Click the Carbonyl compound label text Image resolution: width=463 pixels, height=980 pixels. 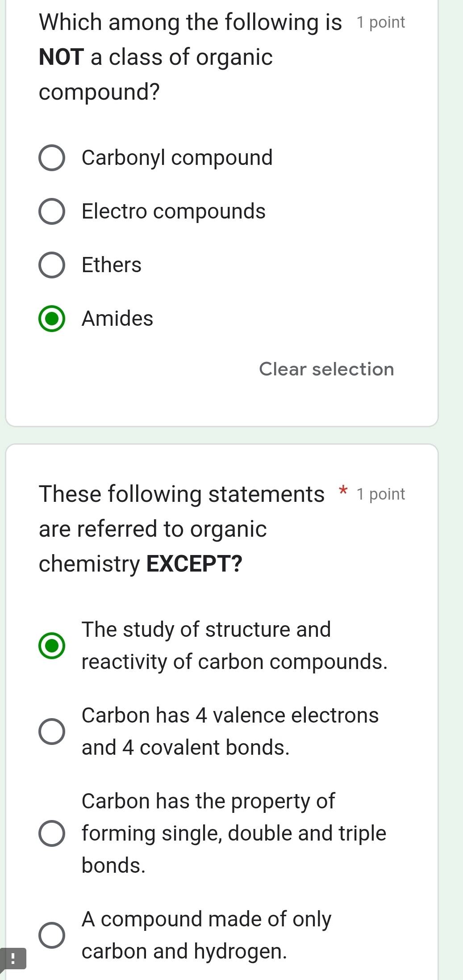tap(177, 158)
